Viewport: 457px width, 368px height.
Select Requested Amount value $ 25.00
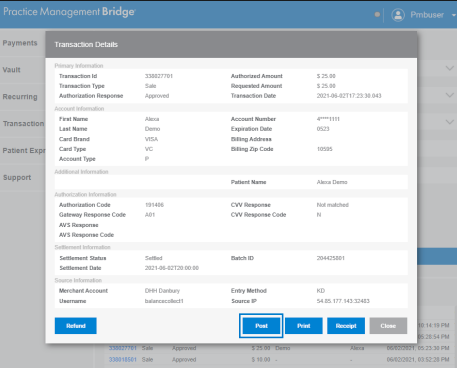click(x=326, y=86)
